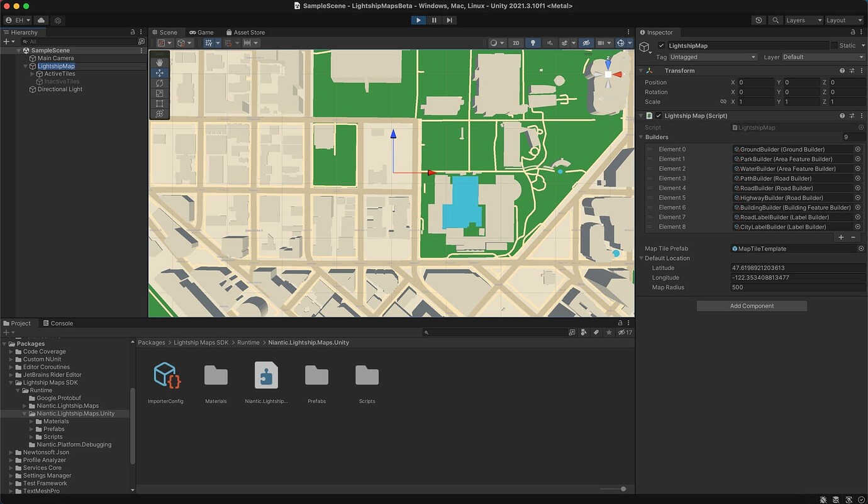Select the Rect transform tool
Image resolution: width=868 pixels, height=504 pixels.
pos(160,103)
